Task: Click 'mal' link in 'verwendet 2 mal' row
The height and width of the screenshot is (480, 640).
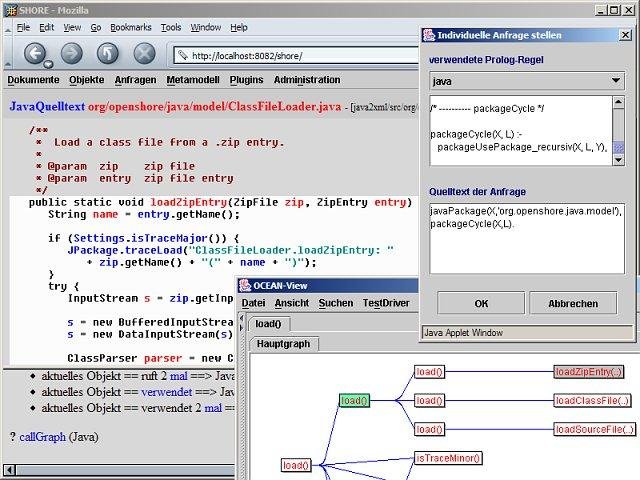Action: (213, 408)
